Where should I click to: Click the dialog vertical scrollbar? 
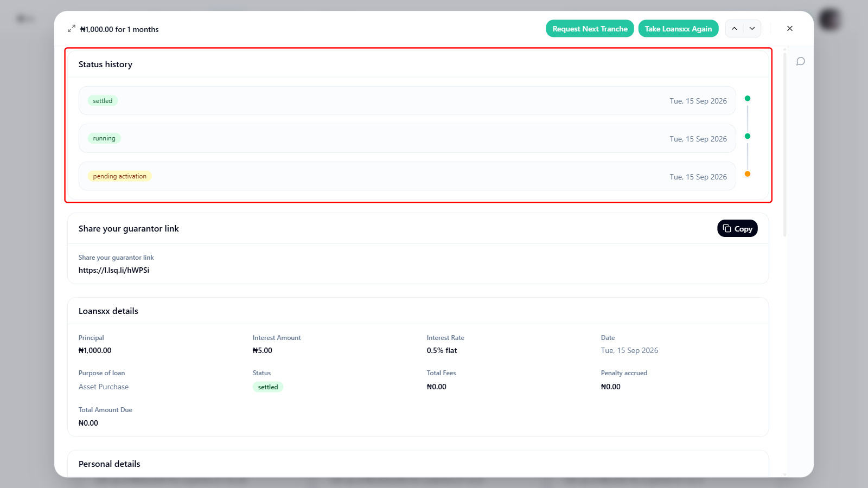point(785,144)
